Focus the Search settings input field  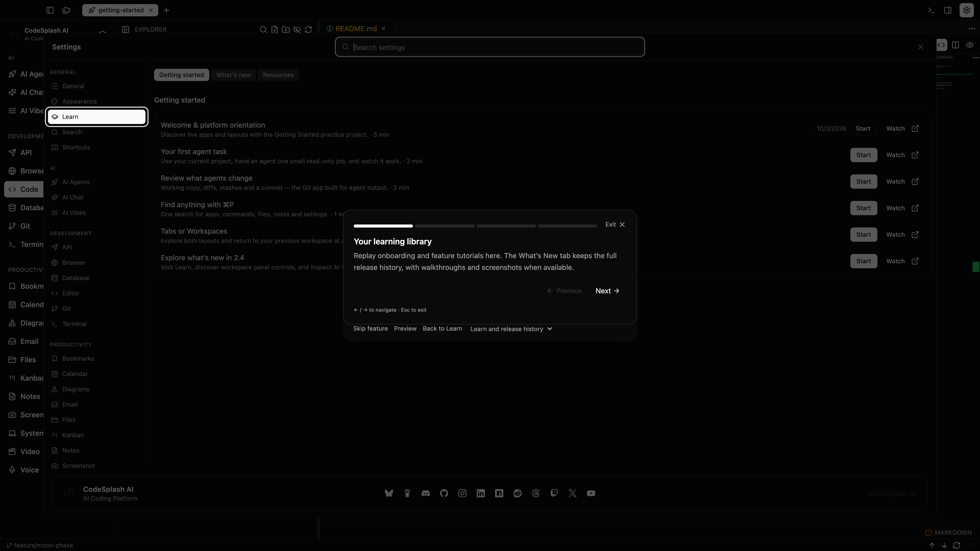pos(490,47)
